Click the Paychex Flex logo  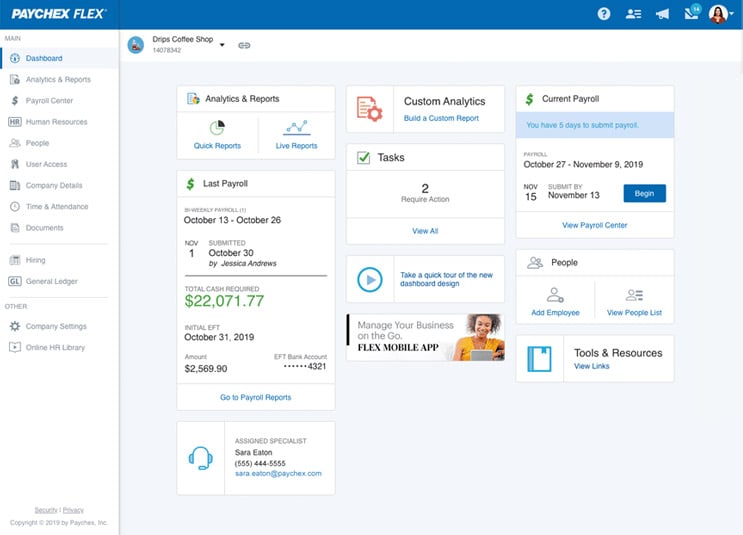point(59,14)
